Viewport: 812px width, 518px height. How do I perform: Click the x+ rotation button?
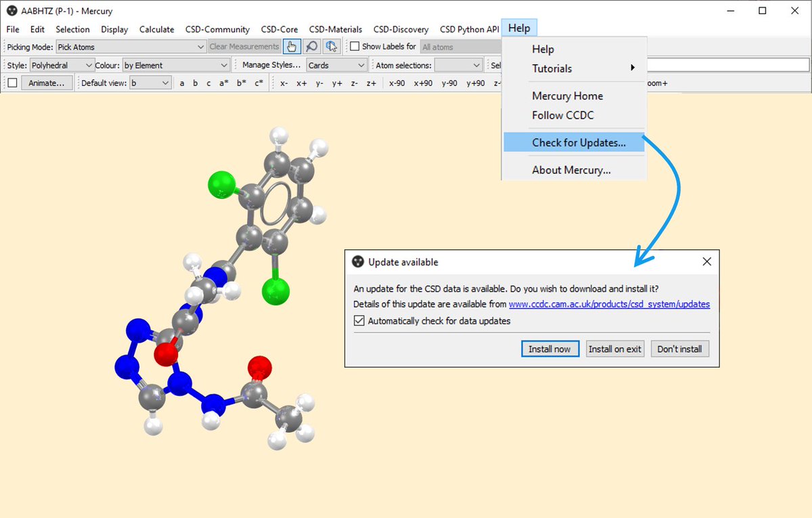(x=302, y=83)
